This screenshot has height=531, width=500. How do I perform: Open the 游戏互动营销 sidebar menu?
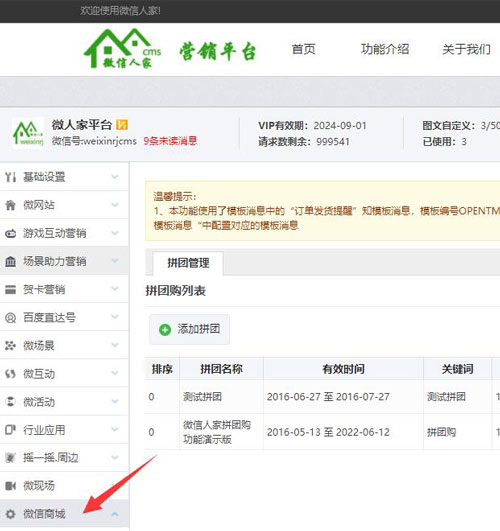tap(64, 233)
